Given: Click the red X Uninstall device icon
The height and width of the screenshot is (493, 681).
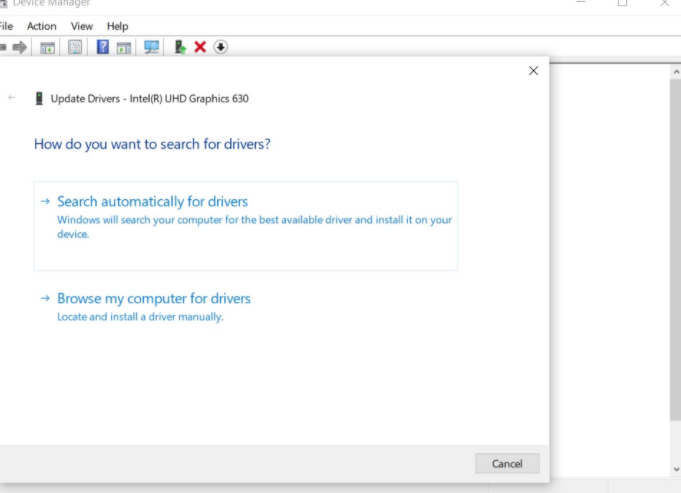Looking at the screenshot, I should tap(200, 46).
